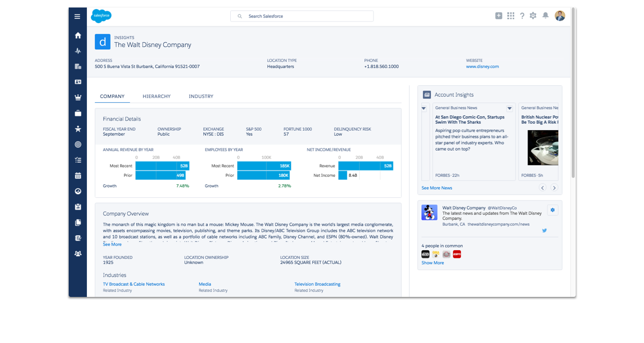This screenshot has width=644, height=343.
Task: Click See More News link
Action: [436, 188]
